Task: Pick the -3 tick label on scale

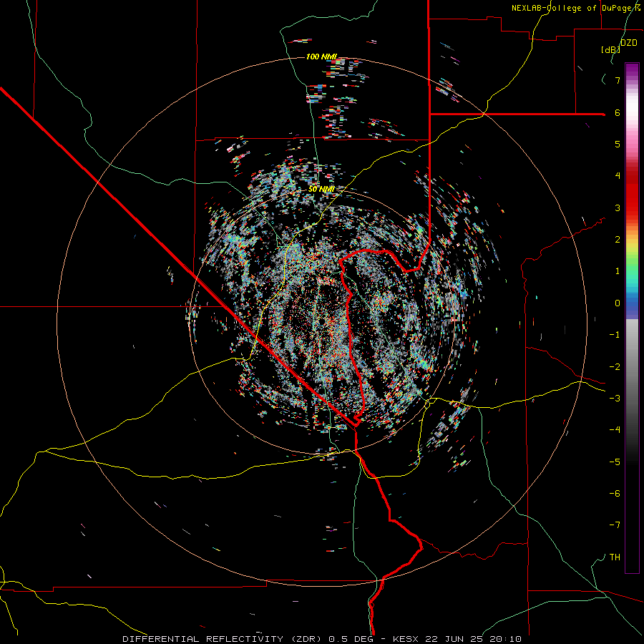Action: click(x=615, y=399)
